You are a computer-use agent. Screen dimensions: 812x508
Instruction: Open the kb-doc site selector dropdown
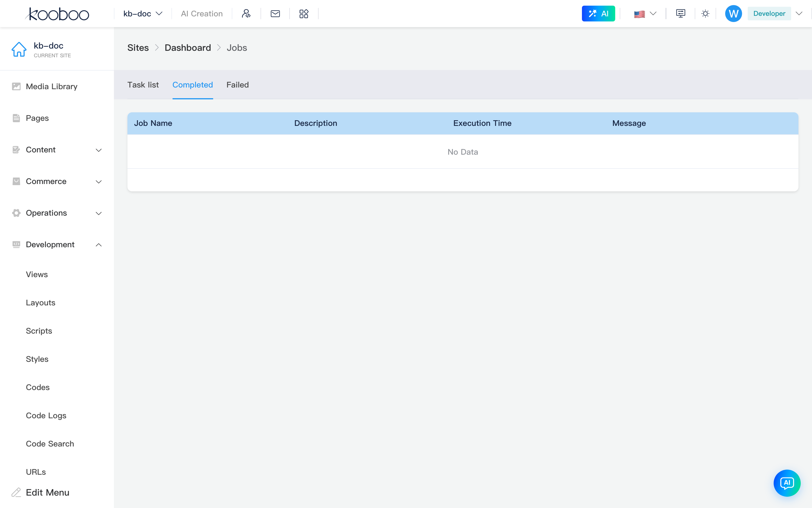[143, 14]
